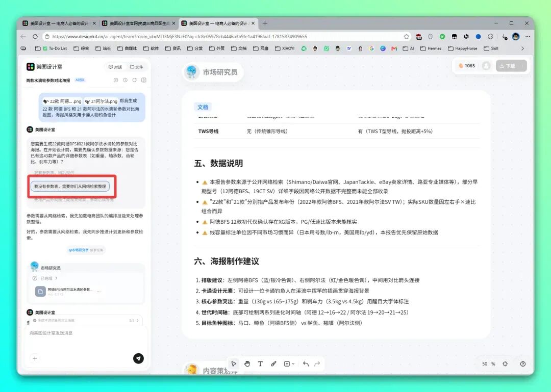Open the 综合 bookmark folder
The width and height of the screenshot is (551, 392).
coord(81,48)
